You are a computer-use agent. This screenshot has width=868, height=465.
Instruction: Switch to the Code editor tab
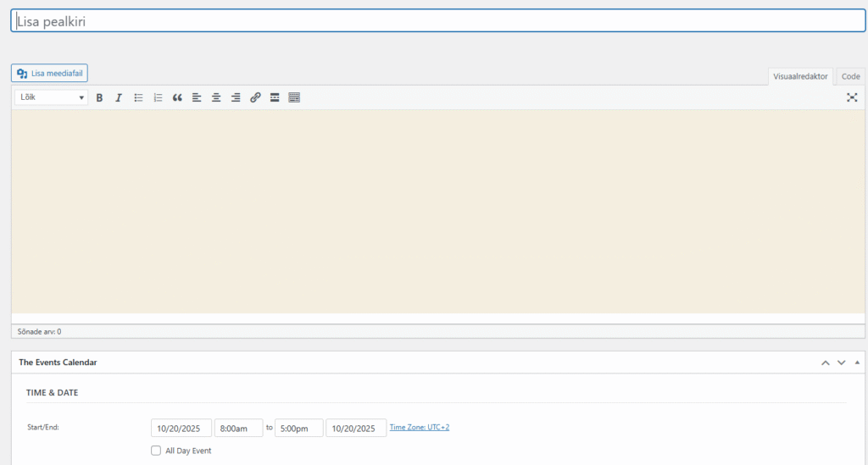click(850, 76)
